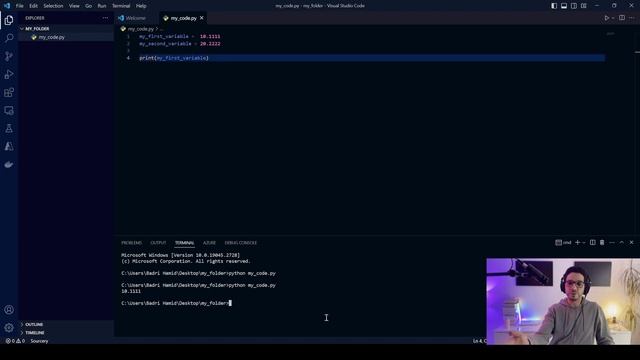Click the VS Code logo in title bar
Screen dimensions: 640x360
[7, 6]
